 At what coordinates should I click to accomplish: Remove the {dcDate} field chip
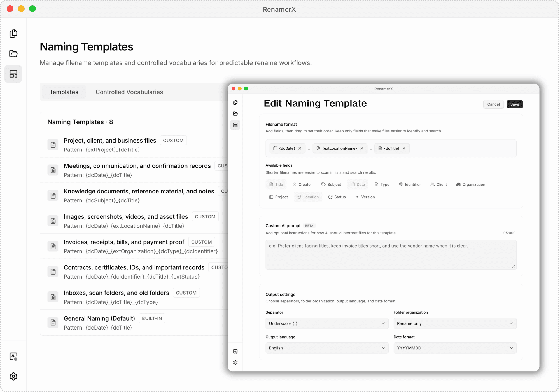(300, 148)
